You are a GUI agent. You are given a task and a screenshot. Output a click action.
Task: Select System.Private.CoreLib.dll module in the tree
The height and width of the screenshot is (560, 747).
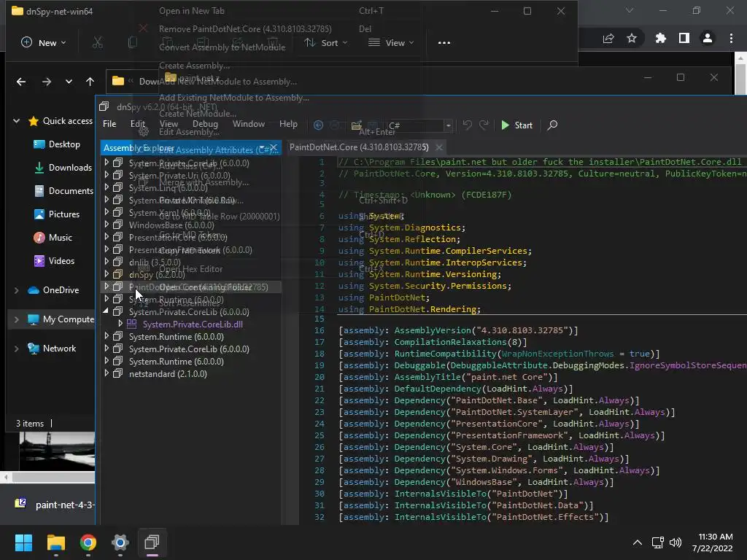[193, 324]
